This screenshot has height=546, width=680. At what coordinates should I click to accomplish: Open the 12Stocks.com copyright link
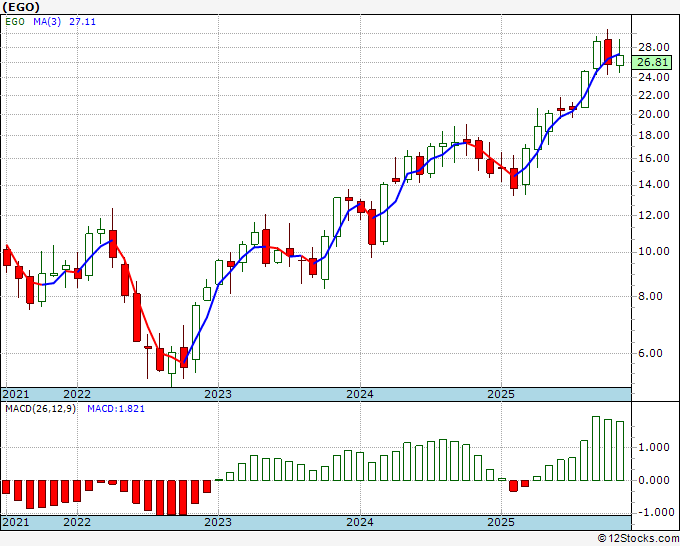pyautogui.click(x=638, y=539)
